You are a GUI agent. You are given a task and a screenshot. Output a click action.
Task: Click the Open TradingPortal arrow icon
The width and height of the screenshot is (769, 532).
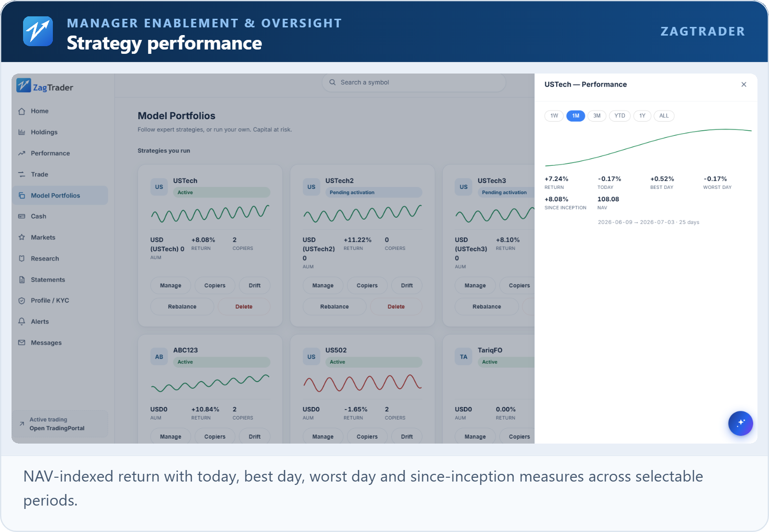tap(22, 424)
